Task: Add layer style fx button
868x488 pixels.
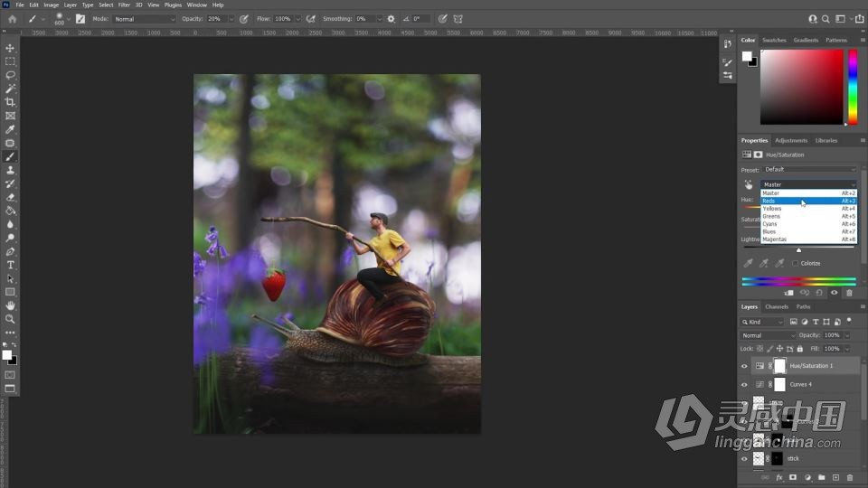Action: click(x=779, y=477)
